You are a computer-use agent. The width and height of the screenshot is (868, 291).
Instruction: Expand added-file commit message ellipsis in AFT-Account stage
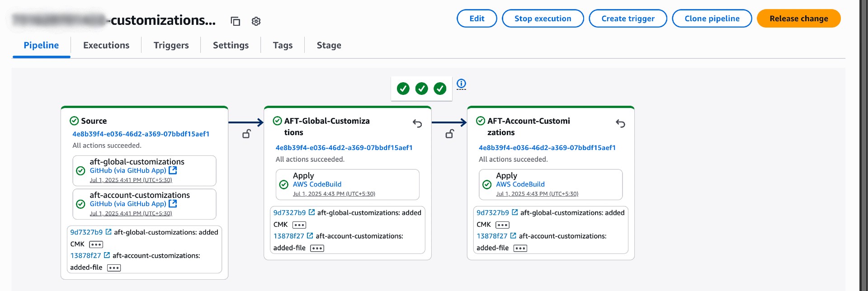(x=520, y=249)
